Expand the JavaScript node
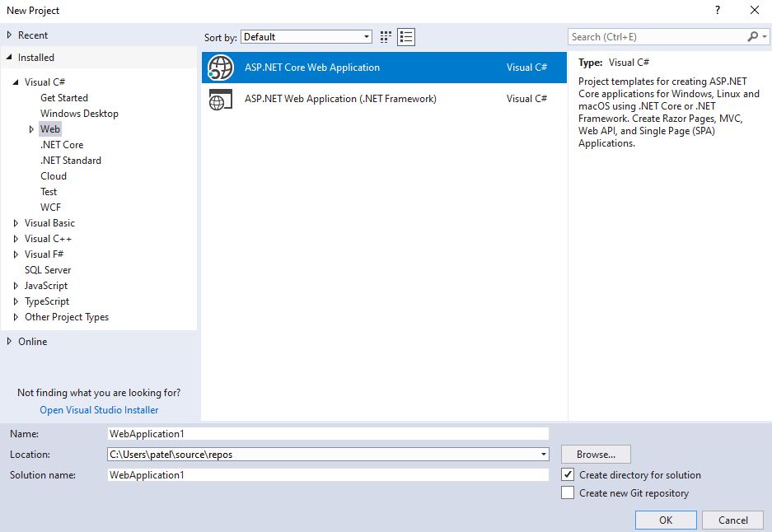772x532 pixels. [x=16, y=286]
